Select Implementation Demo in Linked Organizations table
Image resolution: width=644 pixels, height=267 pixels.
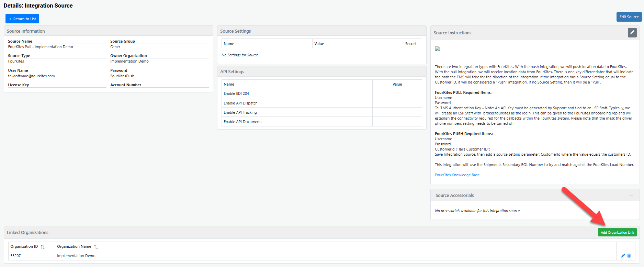pos(76,256)
